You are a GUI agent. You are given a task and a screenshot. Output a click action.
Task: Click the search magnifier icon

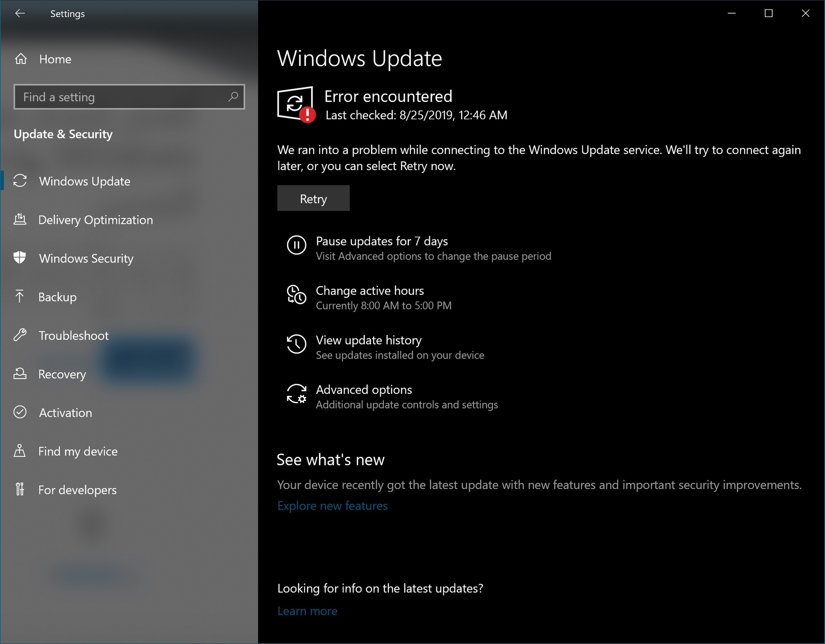(233, 96)
